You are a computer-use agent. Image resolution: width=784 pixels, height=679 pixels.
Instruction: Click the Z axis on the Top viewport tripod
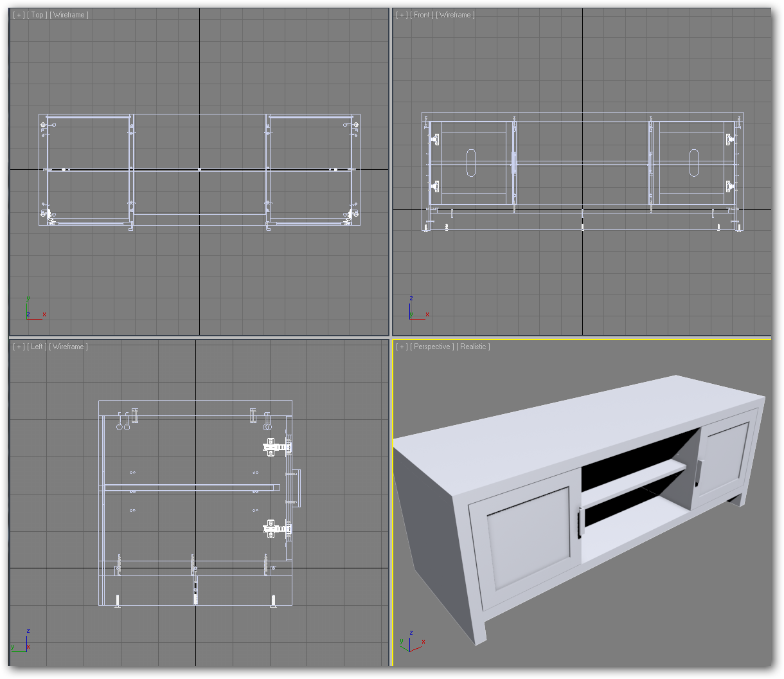click(x=28, y=314)
